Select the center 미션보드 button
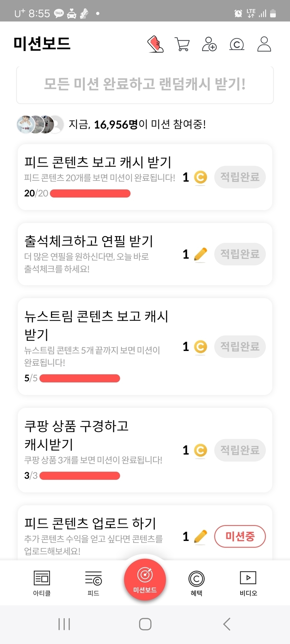 click(x=145, y=580)
